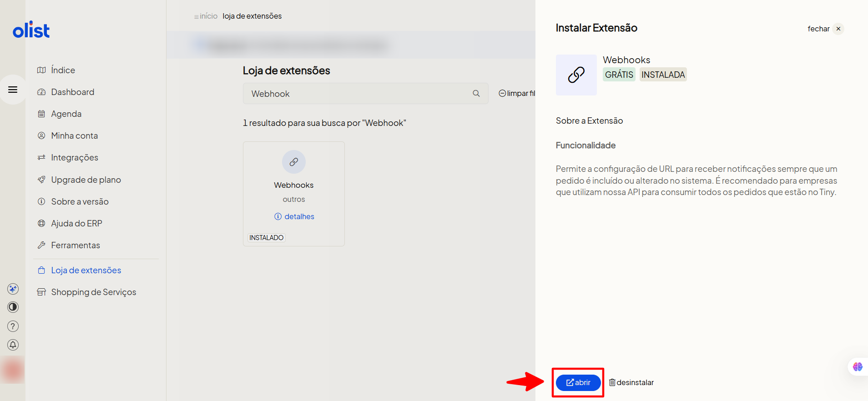Open Índice in the sidebar

(x=63, y=70)
